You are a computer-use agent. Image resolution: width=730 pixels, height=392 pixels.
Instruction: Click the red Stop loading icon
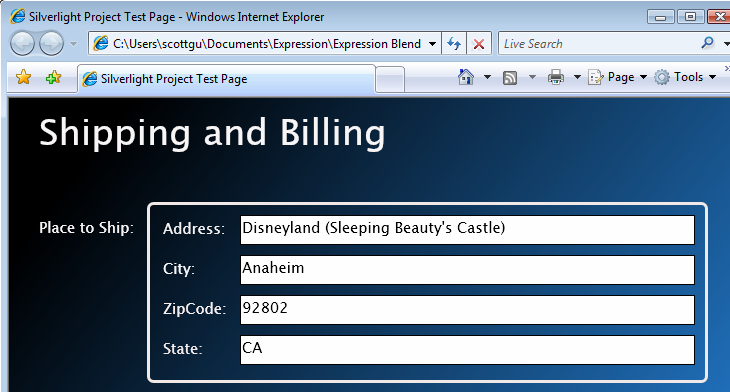pos(479,44)
